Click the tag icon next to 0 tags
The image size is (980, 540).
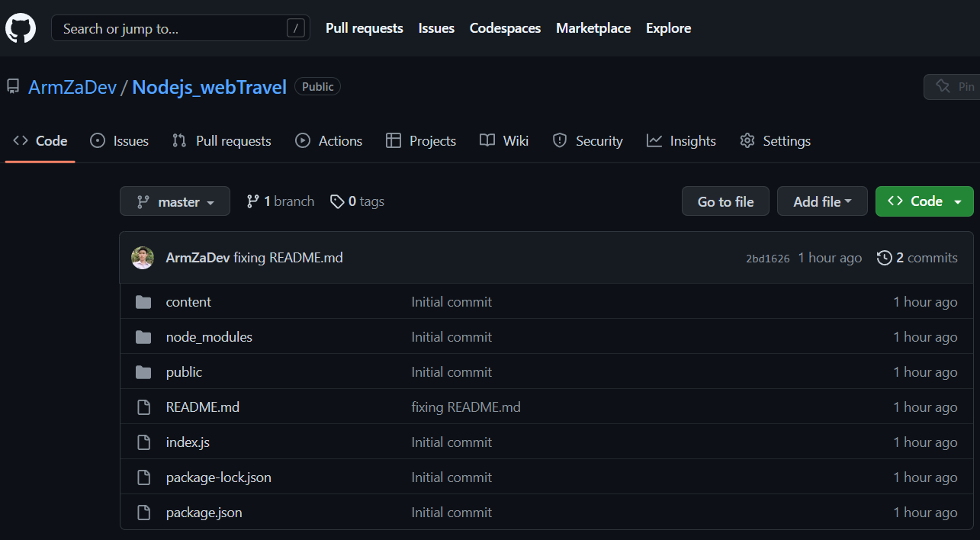pyautogui.click(x=337, y=201)
